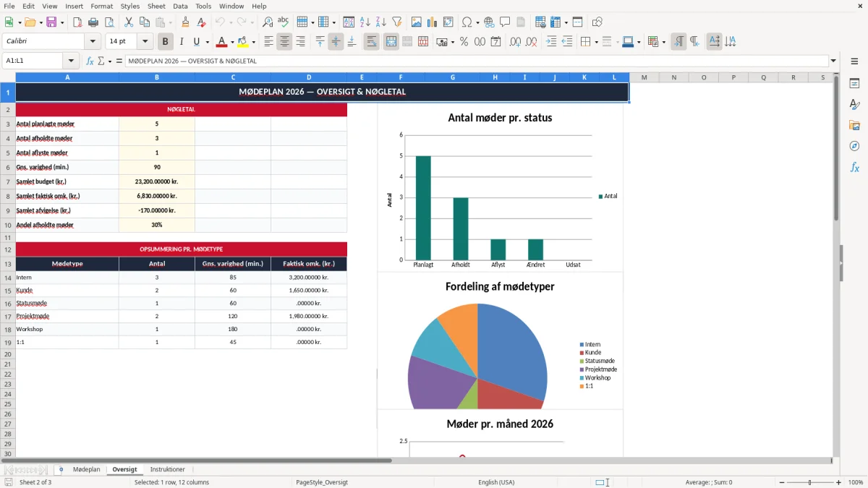Click the Cut scissors icon
This screenshot has width=868, height=488.
(129, 22)
